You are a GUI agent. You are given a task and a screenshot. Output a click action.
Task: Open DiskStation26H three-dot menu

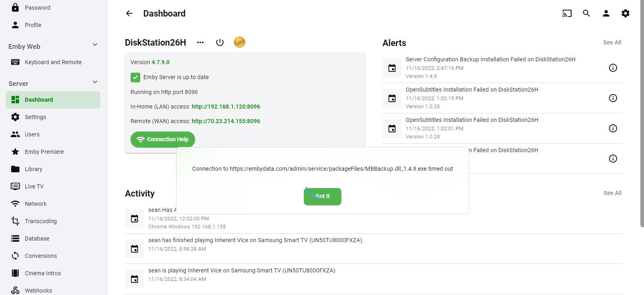200,42
